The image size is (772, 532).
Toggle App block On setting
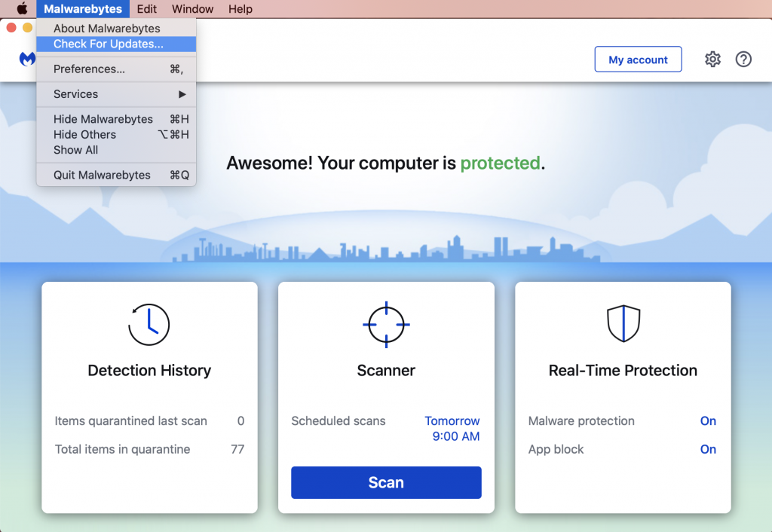point(708,449)
